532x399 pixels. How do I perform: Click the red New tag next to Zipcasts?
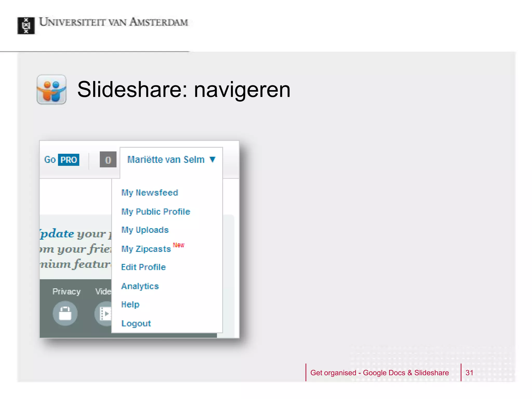tap(178, 245)
